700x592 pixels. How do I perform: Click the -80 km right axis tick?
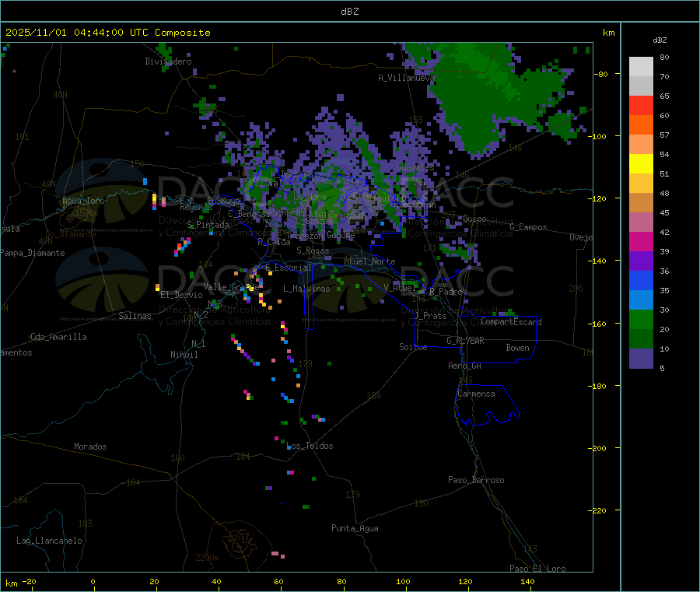[x=600, y=74]
